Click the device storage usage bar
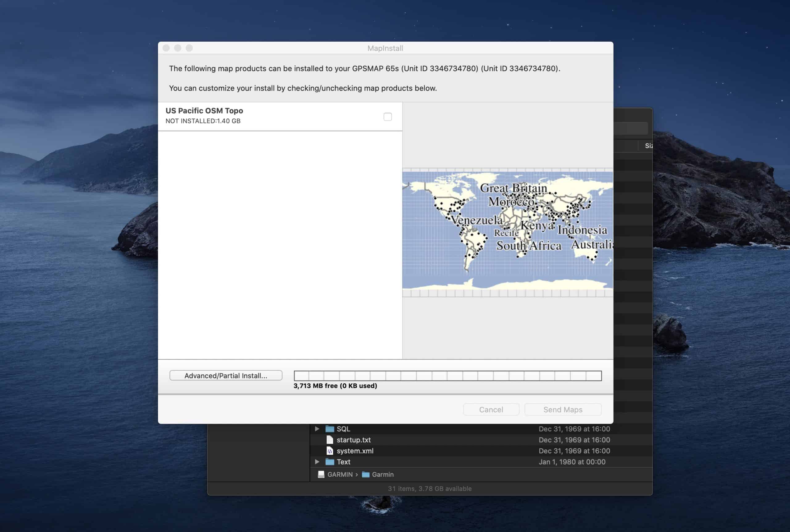This screenshot has height=532, width=790. [447, 376]
